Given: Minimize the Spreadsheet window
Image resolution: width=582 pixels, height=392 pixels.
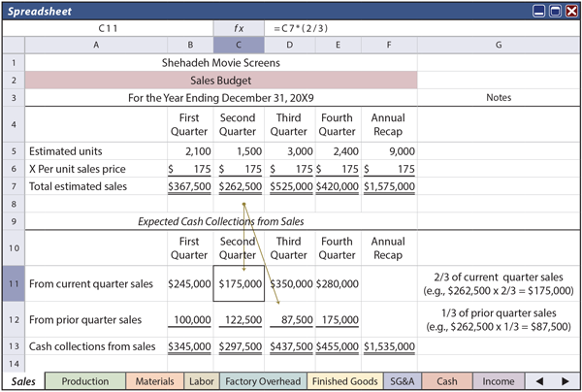Looking at the screenshot, I should coord(538,11).
